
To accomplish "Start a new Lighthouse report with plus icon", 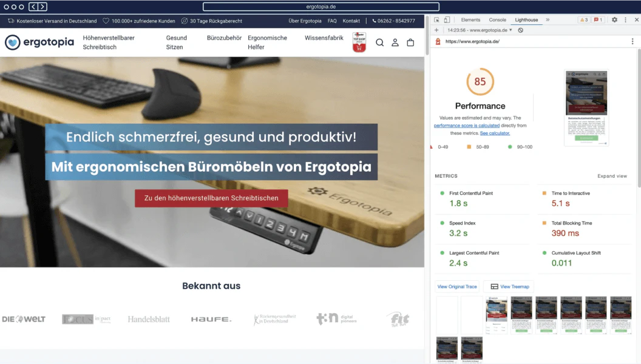I will coord(436,30).
